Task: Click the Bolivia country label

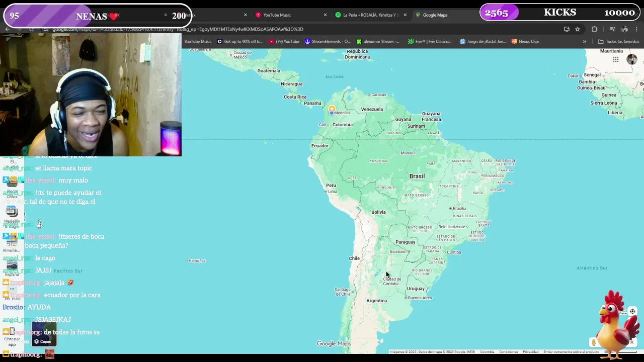Action: pos(378,212)
